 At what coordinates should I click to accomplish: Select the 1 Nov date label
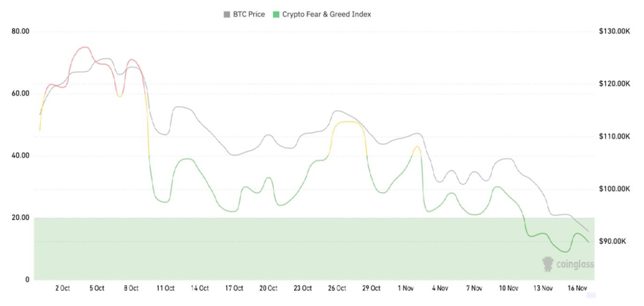405,288
